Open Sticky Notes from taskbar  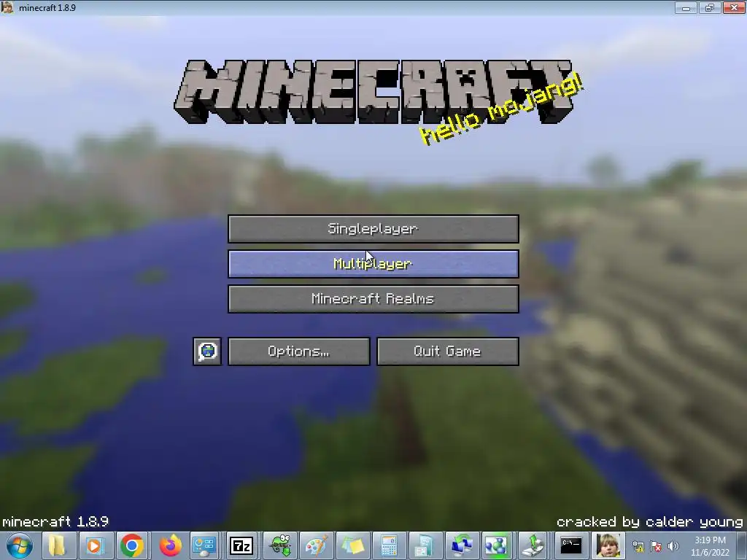tap(352, 545)
